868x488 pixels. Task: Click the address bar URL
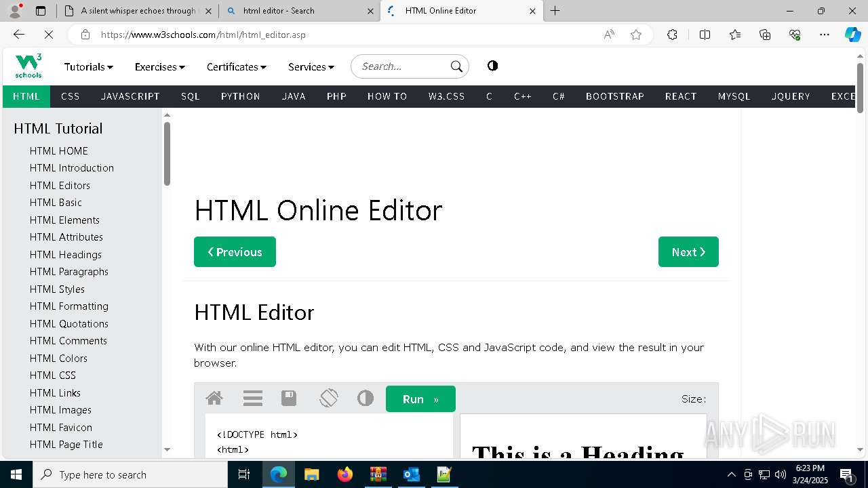pos(203,35)
